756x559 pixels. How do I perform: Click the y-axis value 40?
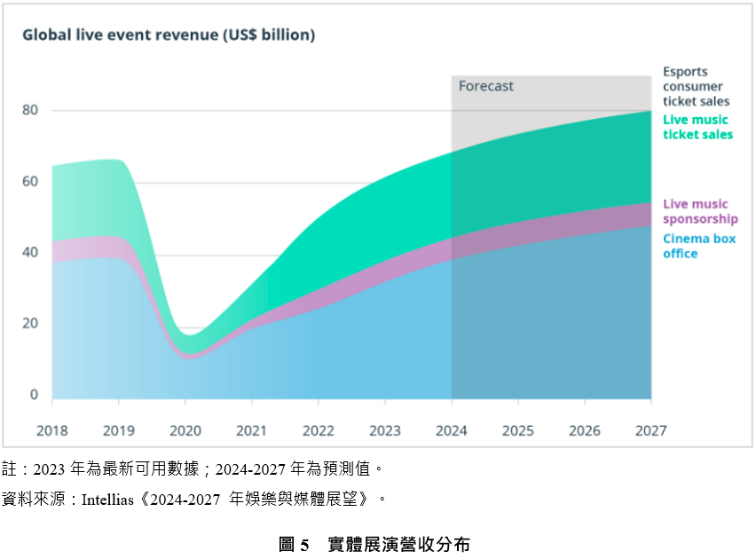(30, 252)
